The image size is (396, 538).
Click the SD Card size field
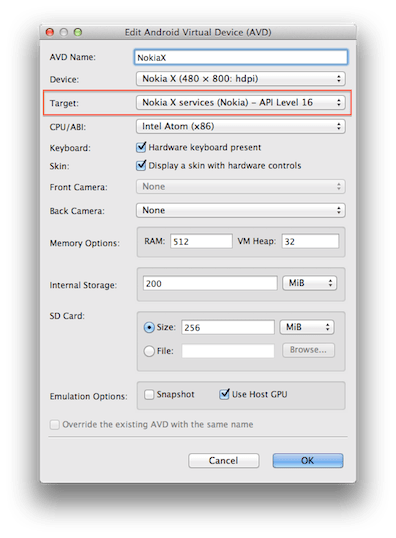[x=228, y=327]
